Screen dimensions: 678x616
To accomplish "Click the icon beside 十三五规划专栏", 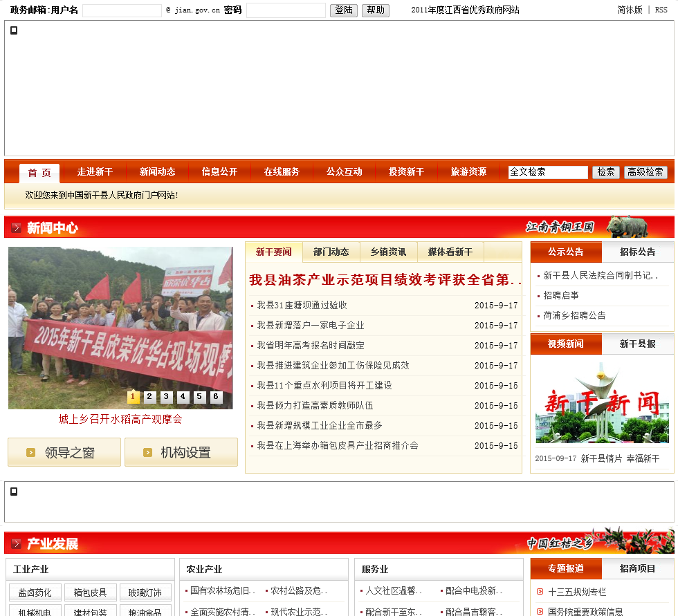I will click(x=540, y=592).
